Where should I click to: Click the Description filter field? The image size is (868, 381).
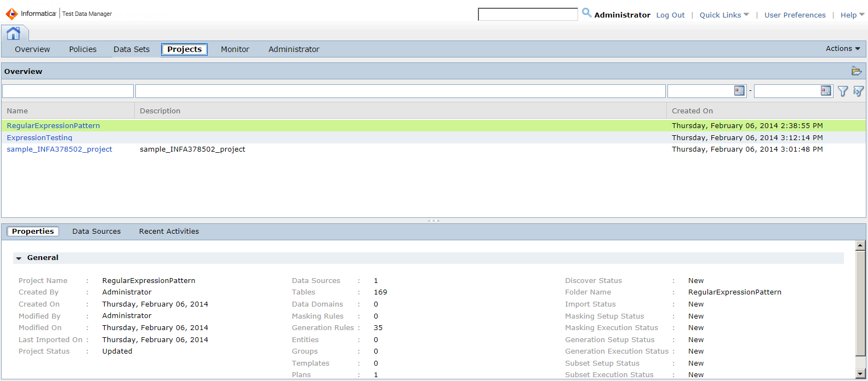[401, 91]
